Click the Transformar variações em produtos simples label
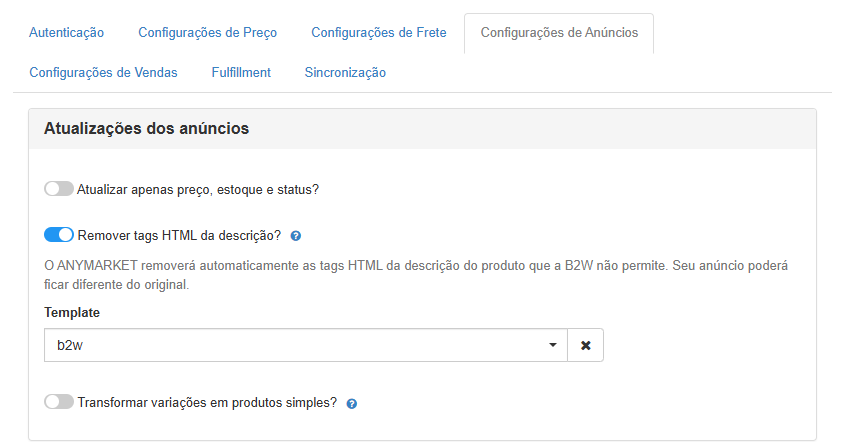842x442 pixels. click(x=207, y=403)
